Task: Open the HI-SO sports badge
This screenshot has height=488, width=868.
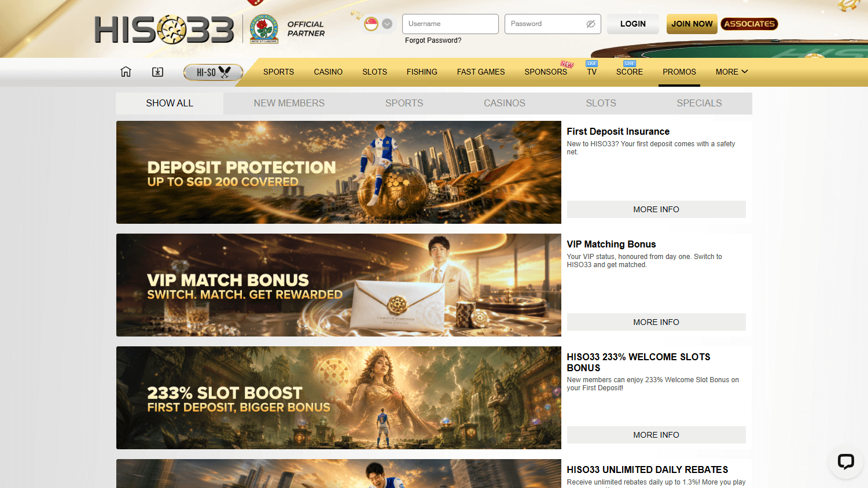Action: 213,72
